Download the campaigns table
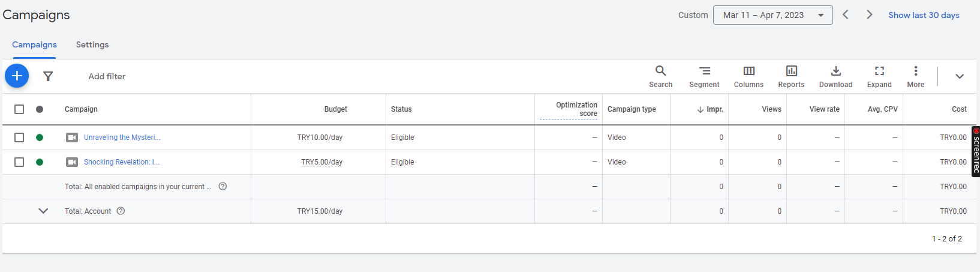Screen dimensions: 980x272 (835, 76)
